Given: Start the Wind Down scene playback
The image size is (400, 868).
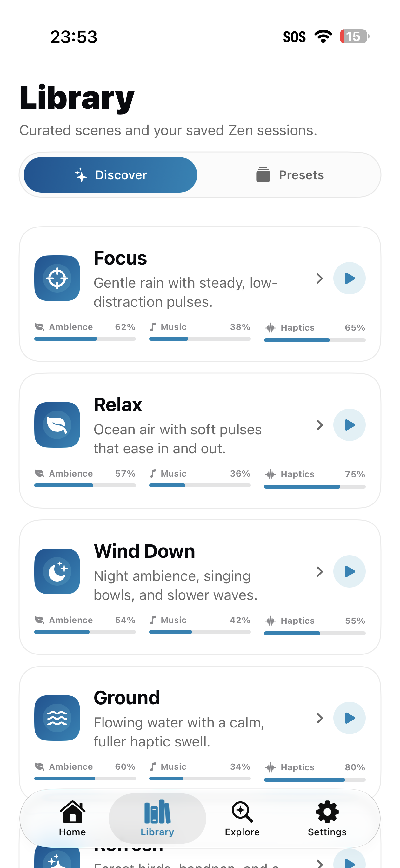Looking at the screenshot, I should click(x=349, y=571).
